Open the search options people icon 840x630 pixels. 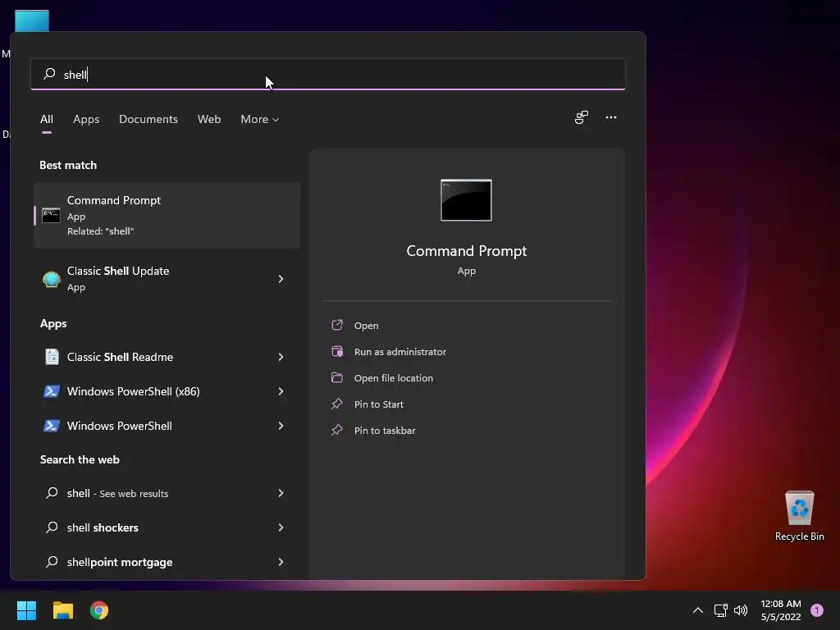(x=582, y=117)
